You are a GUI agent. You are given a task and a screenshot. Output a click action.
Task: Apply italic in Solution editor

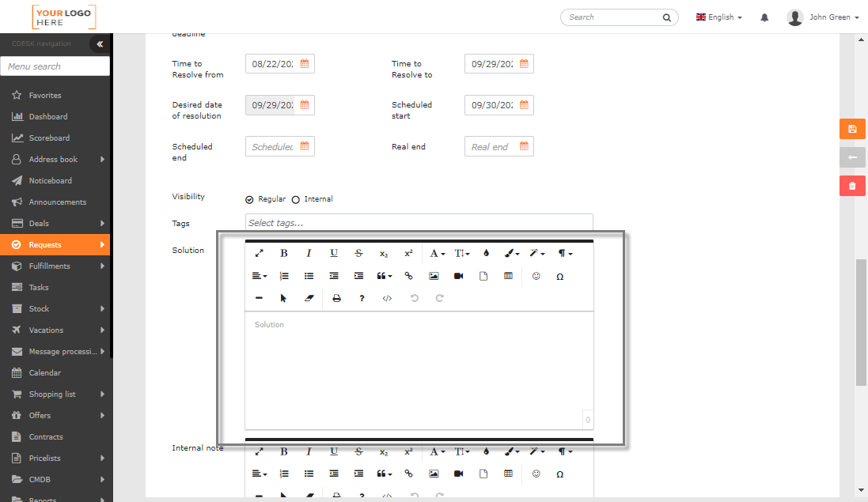pyautogui.click(x=309, y=253)
